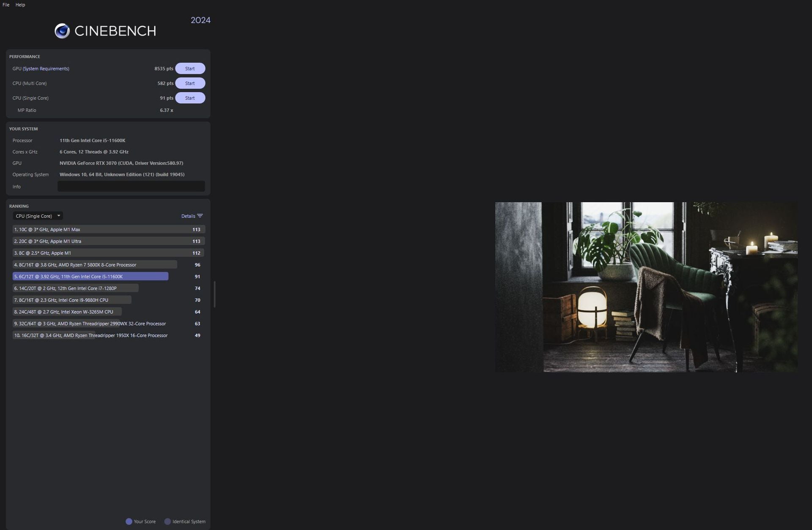The width and height of the screenshot is (812, 530).
Task: Click the 2024 version label
Action: coord(200,20)
